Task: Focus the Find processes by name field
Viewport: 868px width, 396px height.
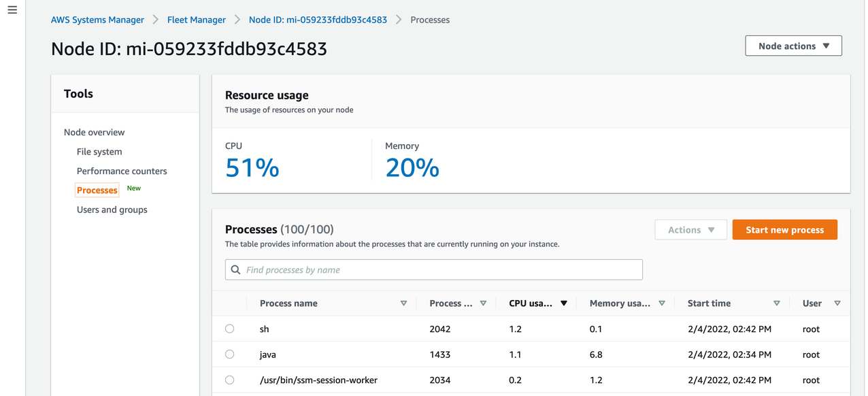Action: [441, 270]
